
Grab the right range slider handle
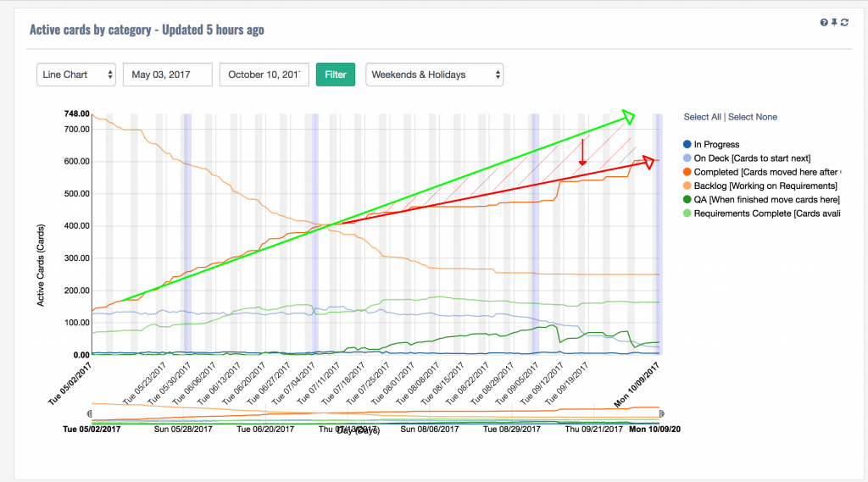pos(661,413)
